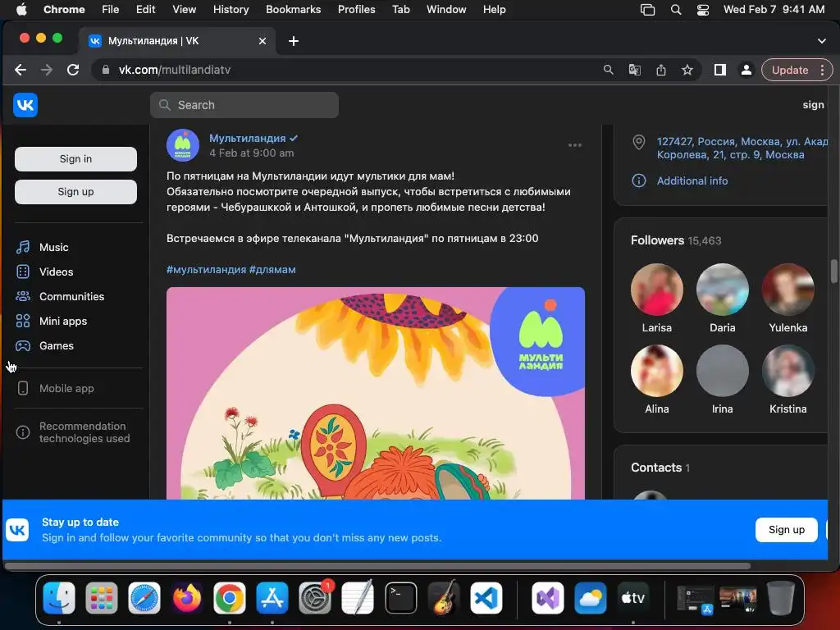
Task: Click the #длямам hashtag
Action: click(x=272, y=269)
